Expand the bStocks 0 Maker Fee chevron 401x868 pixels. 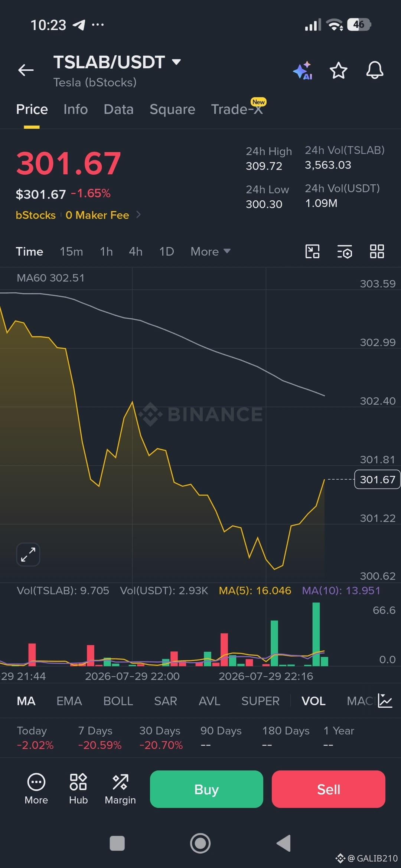coord(138,214)
